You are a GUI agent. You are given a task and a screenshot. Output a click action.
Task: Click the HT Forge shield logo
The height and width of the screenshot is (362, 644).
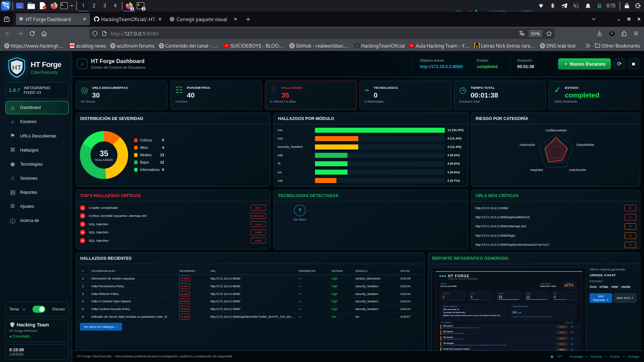tap(17, 67)
